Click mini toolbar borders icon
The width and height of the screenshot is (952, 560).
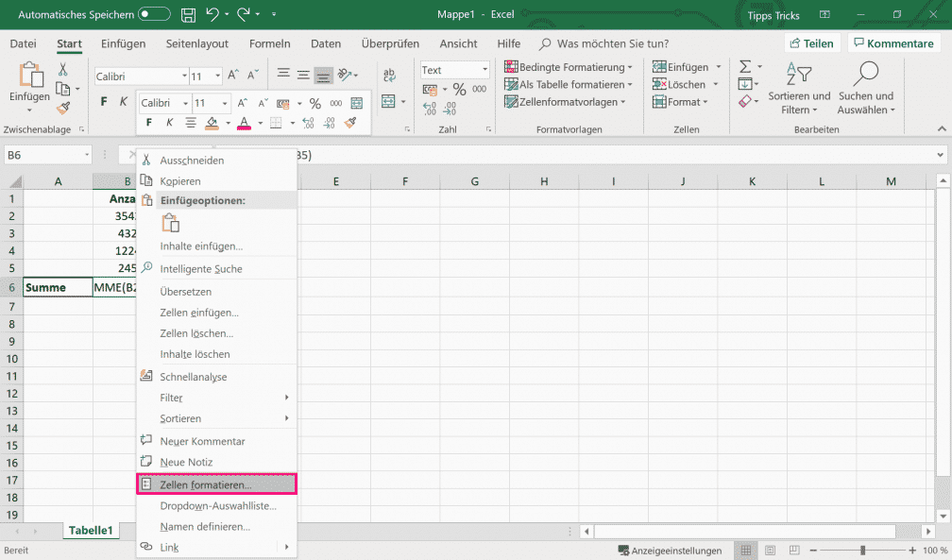[x=276, y=124]
